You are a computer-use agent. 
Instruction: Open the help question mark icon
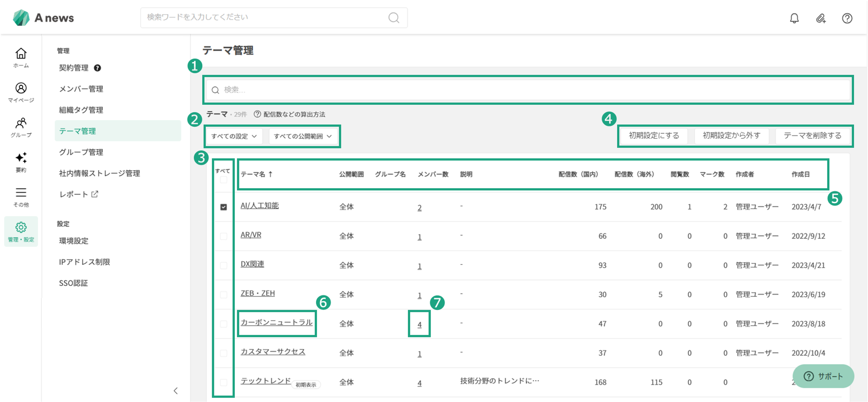(x=847, y=18)
